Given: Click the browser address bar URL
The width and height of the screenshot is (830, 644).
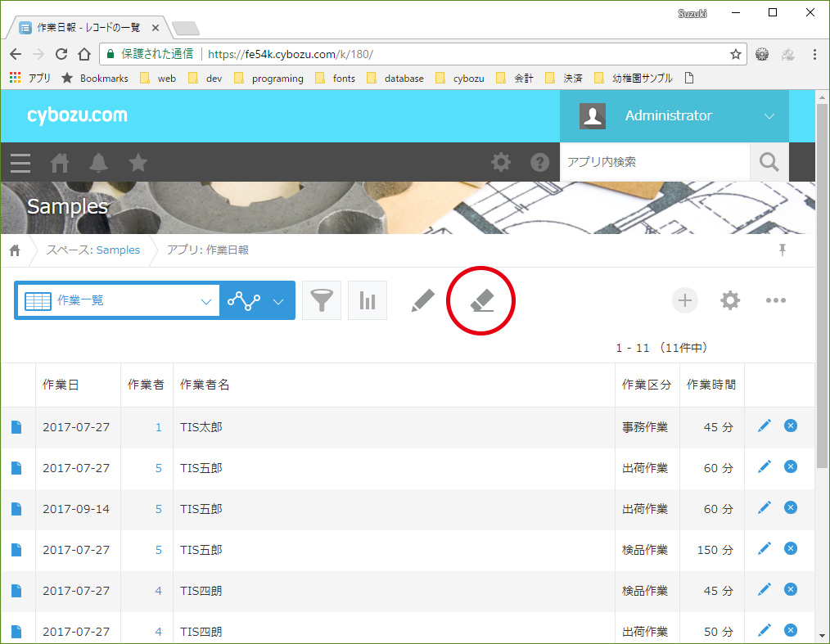Looking at the screenshot, I should pos(291,54).
